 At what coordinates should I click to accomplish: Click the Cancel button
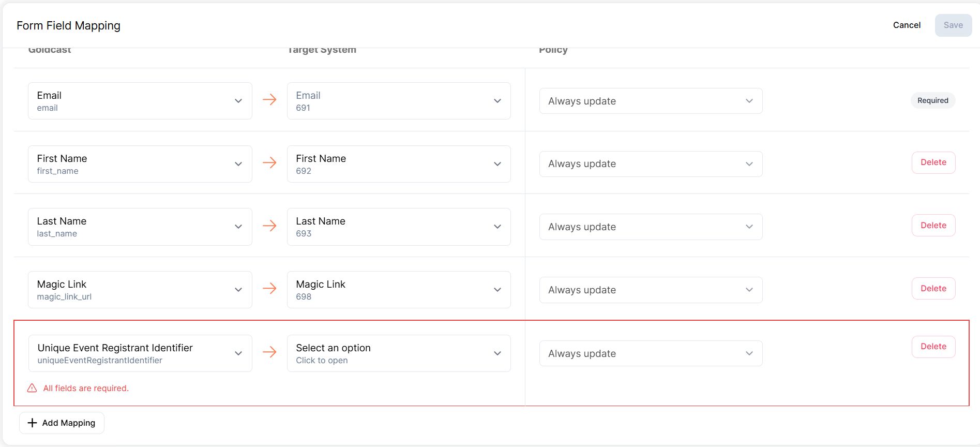907,25
